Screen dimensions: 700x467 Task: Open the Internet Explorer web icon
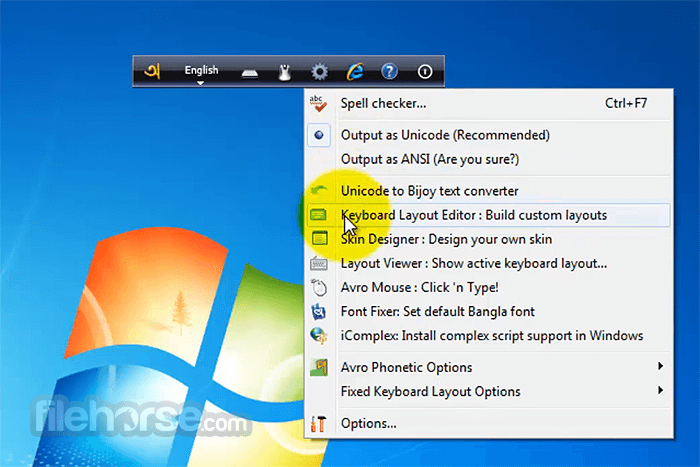coord(355,71)
